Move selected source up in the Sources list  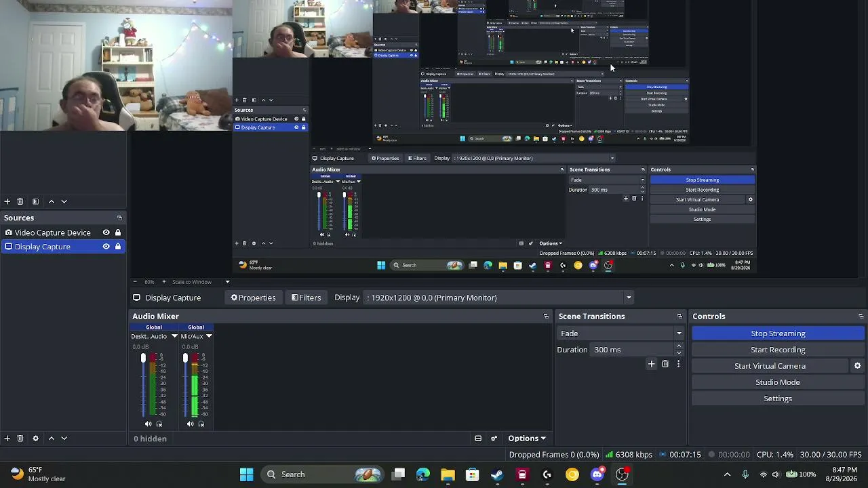tap(51, 439)
